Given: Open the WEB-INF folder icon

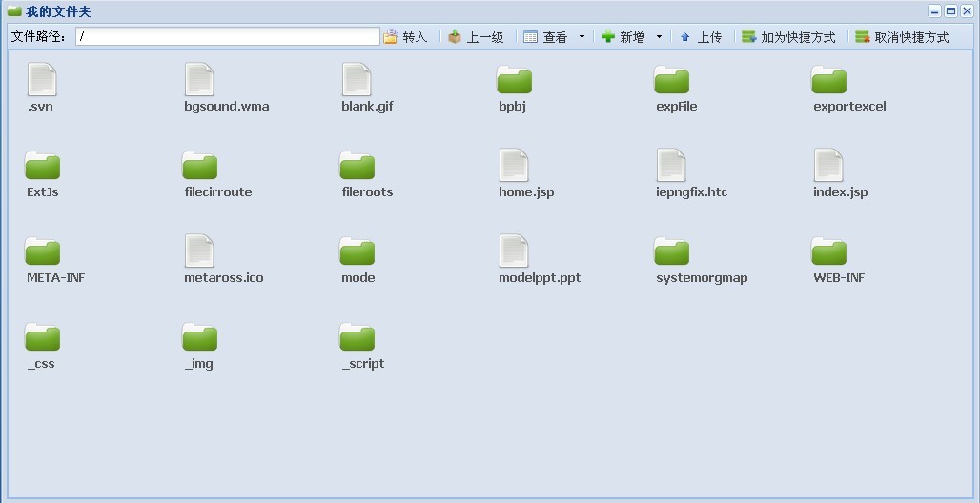Looking at the screenshot, I should click(x=829, y=251).
